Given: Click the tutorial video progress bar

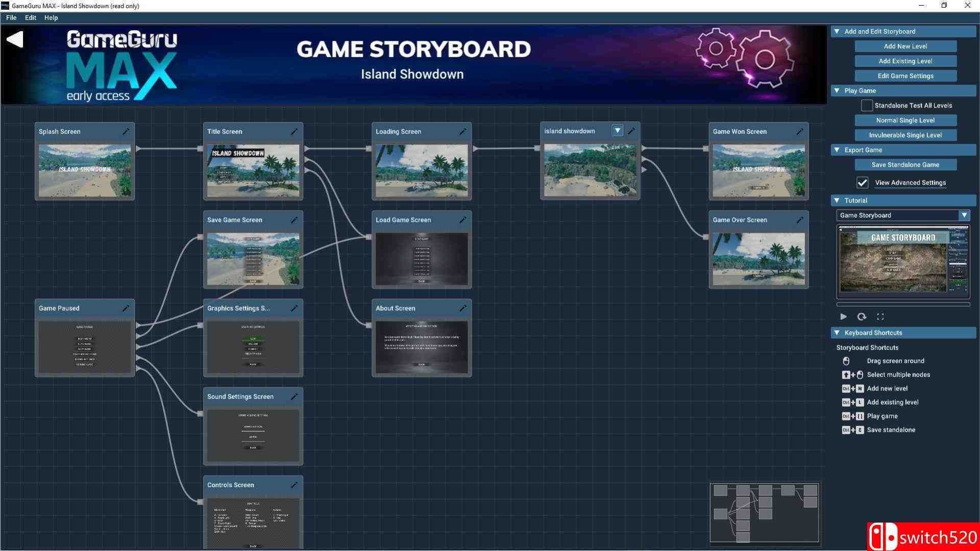Looking at the screenshot, I should click(903, 305).
